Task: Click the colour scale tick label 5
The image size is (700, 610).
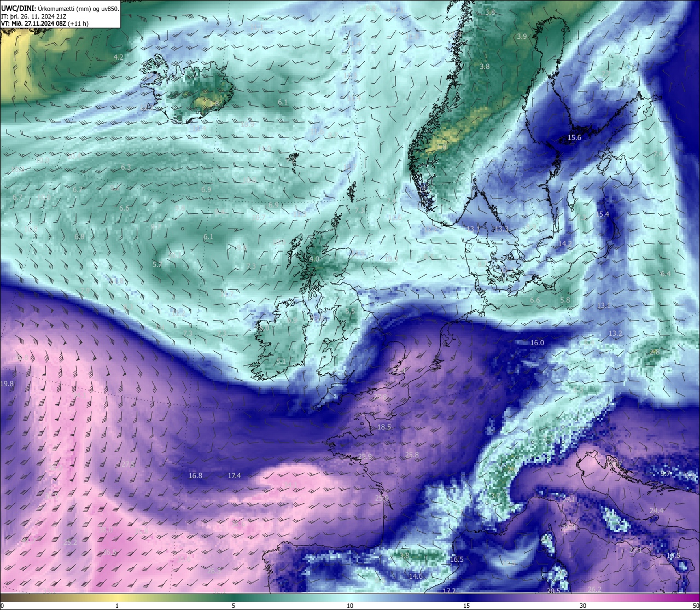Action: 234,606
